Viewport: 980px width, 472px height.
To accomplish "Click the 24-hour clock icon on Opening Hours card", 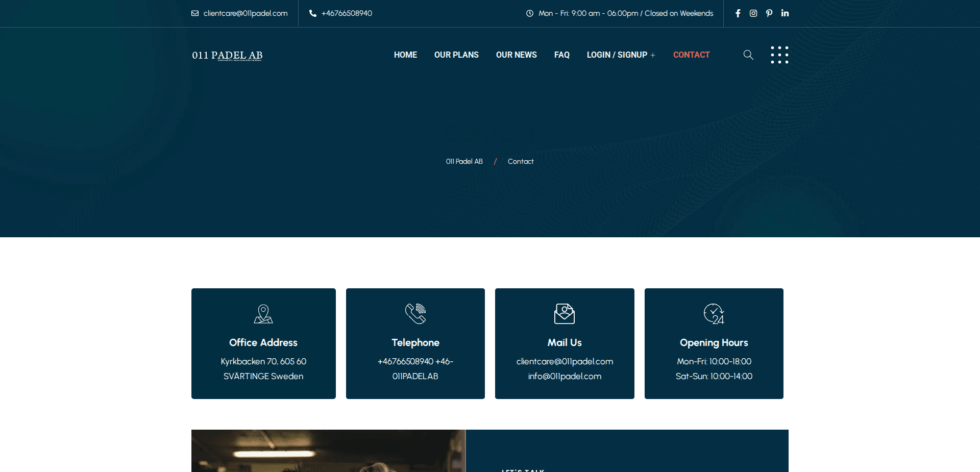I will [x=714, y=314].
